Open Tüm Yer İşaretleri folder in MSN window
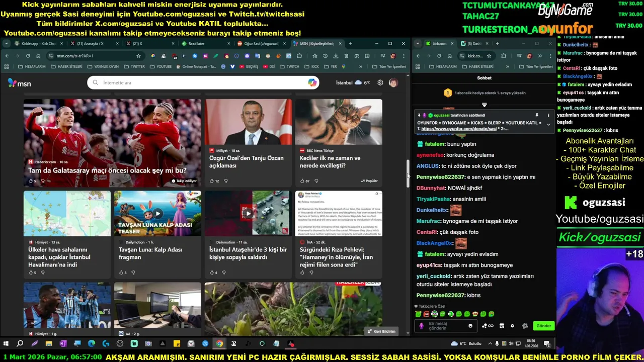The height and width of the screenshot is (362, 644). coord(389,66)
